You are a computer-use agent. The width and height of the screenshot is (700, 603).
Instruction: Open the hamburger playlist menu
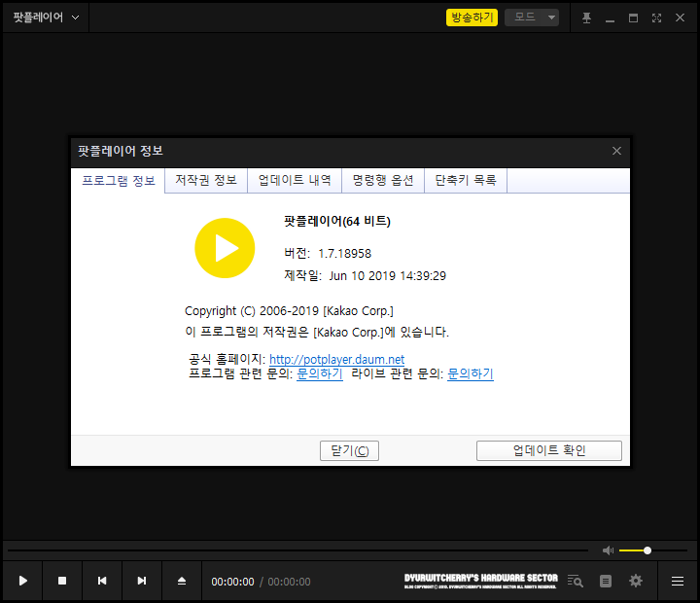coord(678,581)
